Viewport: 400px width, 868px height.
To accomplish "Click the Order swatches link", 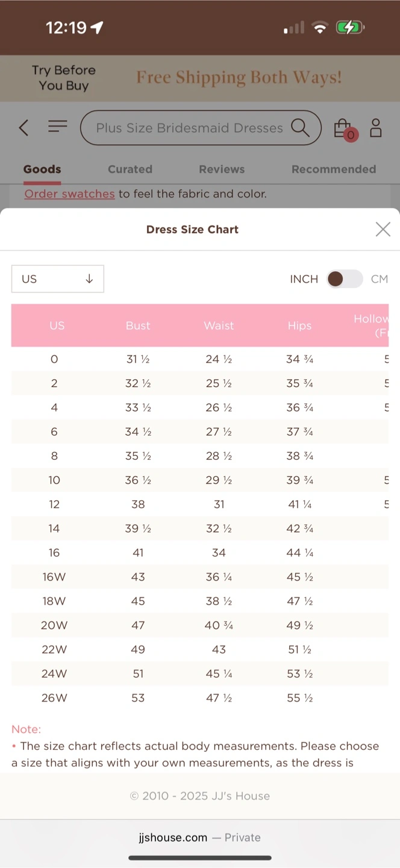I will tap(69, 194).
